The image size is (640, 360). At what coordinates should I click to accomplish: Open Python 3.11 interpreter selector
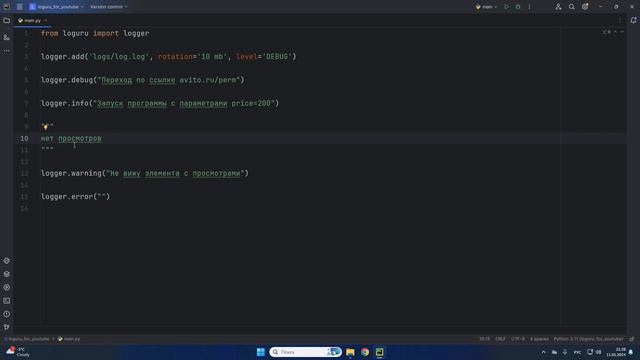(588, 339)
